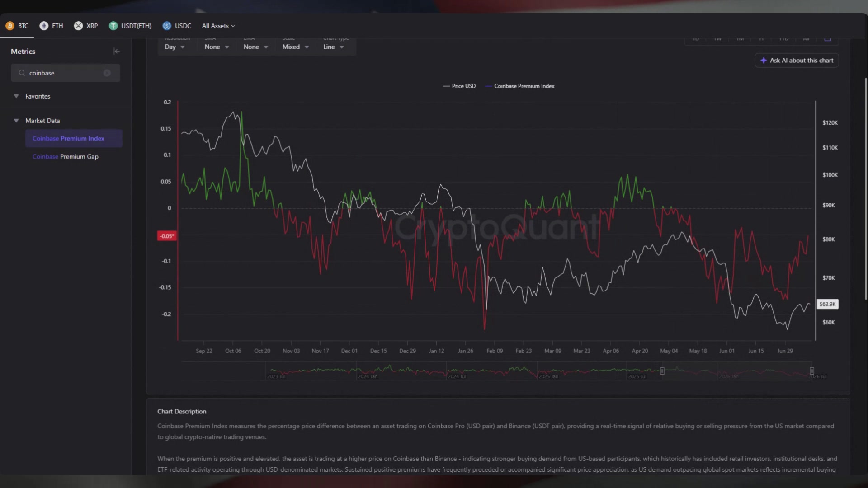The width and height of the screenshot is (868, 488).
Task: Collapse the Metrics sidebar panel
Action: pos(117,52)
